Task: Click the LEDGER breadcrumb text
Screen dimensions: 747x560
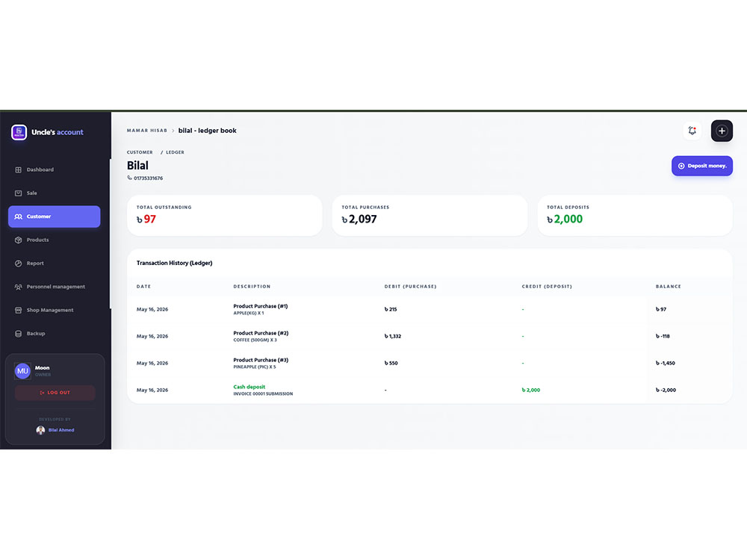Action: (175, 152)
